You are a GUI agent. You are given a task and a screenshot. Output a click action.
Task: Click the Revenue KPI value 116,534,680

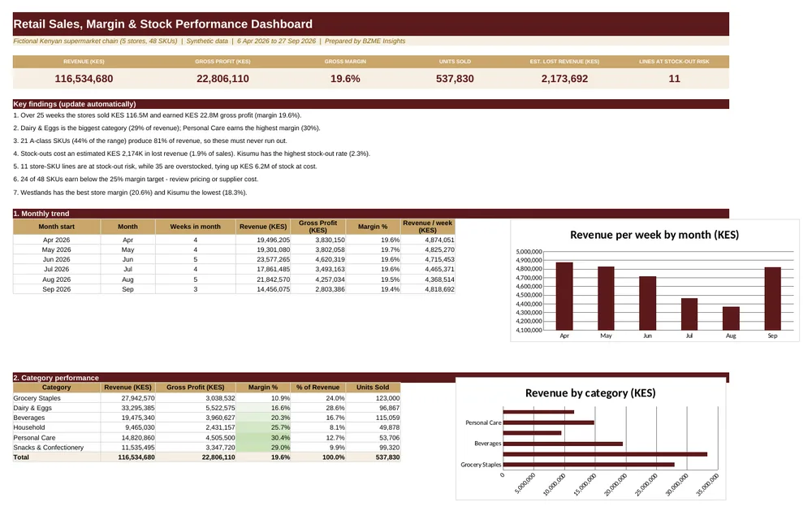click(84, 79)
